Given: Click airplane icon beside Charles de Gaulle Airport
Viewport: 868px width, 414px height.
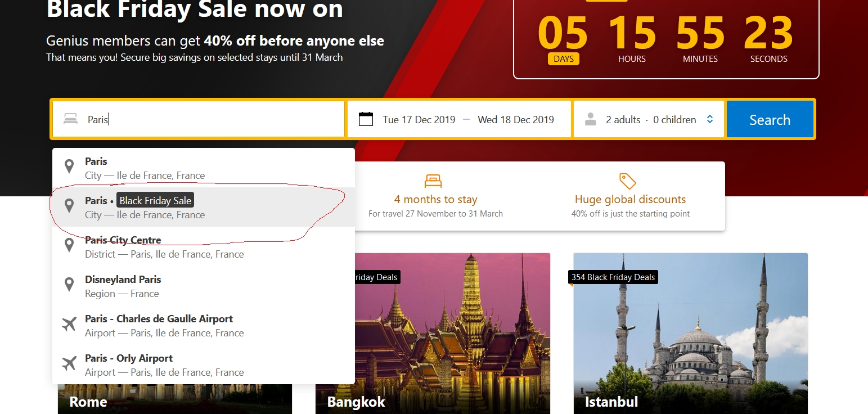Looking at the screenshot, I should (x=69, y=324).
